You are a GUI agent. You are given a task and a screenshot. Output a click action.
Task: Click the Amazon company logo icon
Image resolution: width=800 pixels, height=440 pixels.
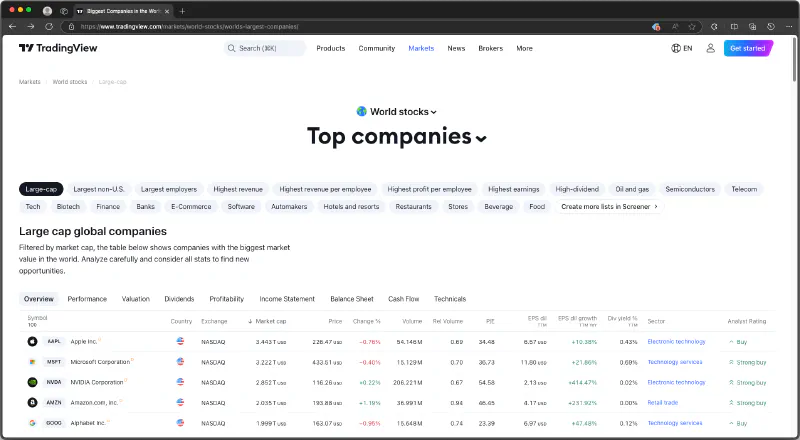coord(32,403)
